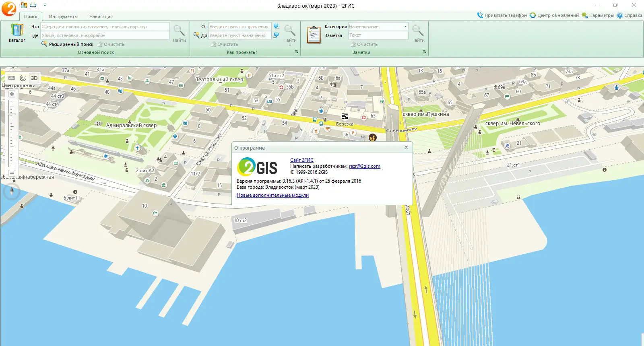This screenshot has height=346, width=644.
Task: Click Очистить in the Заметки group
Action: coord(364,44)
